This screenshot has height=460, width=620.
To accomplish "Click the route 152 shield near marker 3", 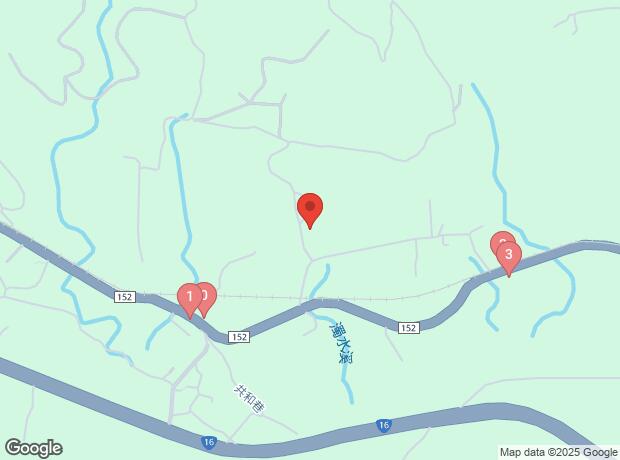I will click(x=408, y=328).
